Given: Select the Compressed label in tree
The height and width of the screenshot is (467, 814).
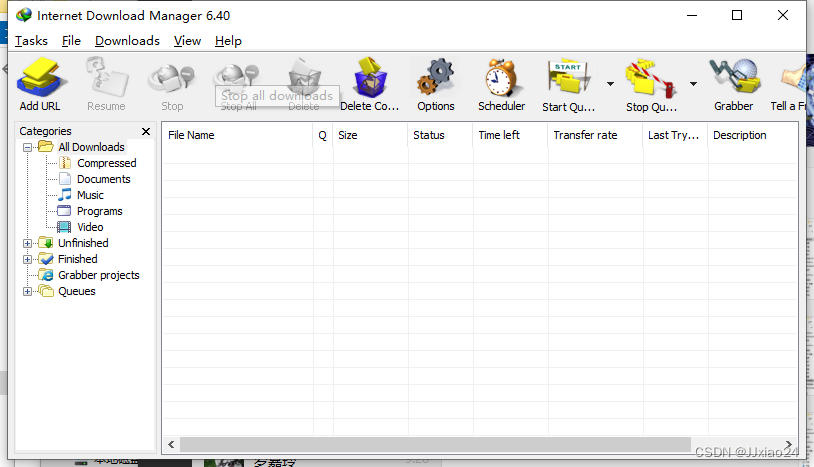Looking at the screenshot, I should tap(107, 163).
